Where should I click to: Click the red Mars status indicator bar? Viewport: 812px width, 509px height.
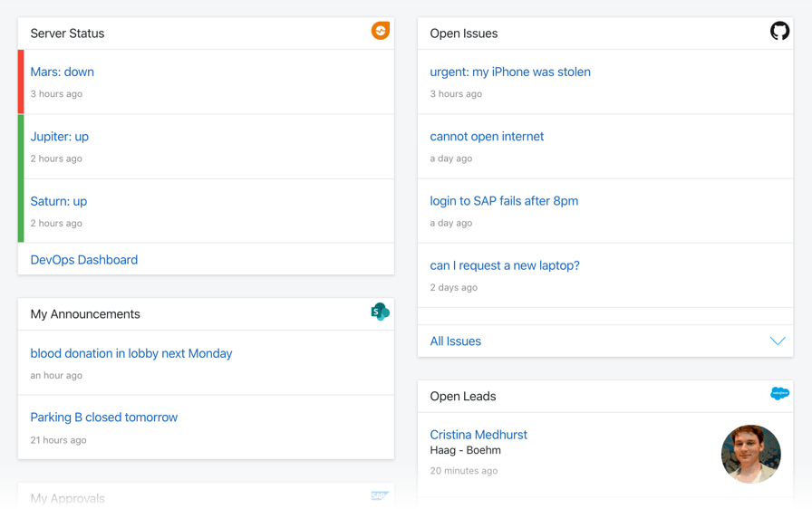(21, 82)
